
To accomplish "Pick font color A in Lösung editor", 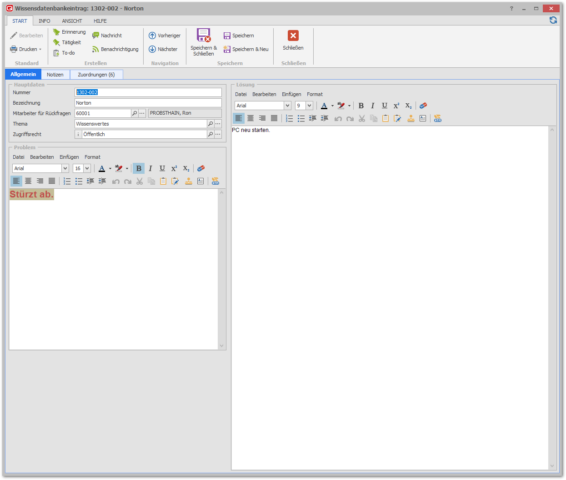I will pyautogui.click(x=324, y=105).
